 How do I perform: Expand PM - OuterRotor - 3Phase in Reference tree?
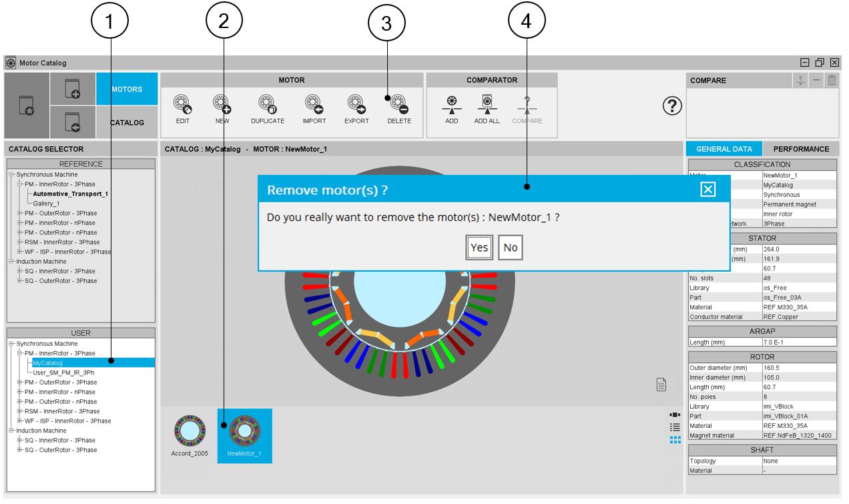[20, 214]
